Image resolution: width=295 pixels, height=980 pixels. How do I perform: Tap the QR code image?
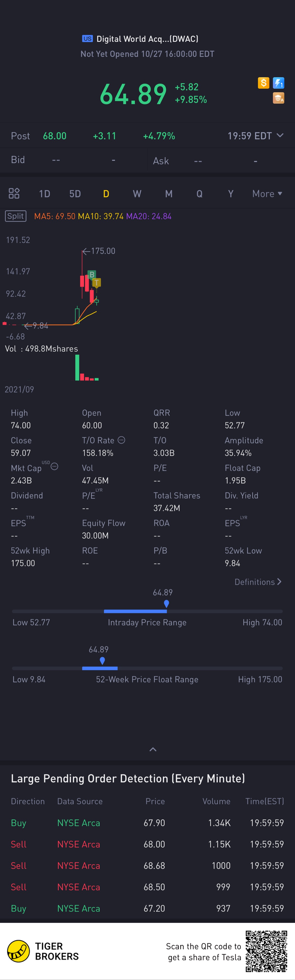[266, 951]
